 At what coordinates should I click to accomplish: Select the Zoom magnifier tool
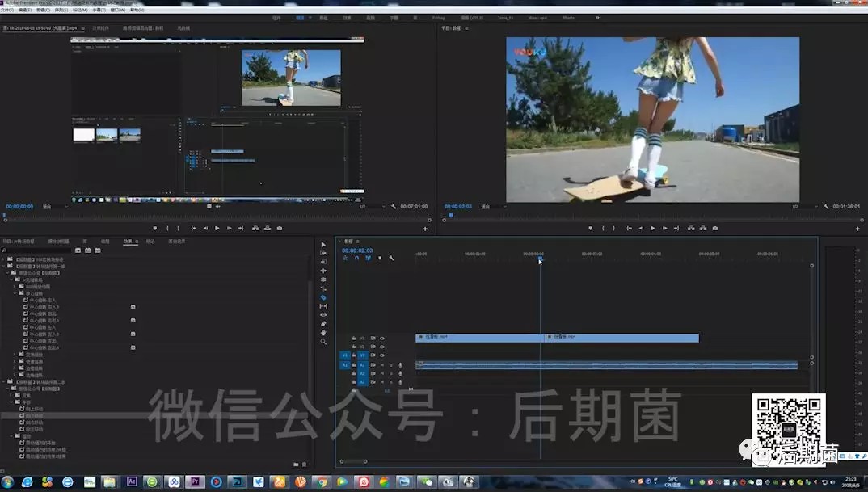coord(323,342)
